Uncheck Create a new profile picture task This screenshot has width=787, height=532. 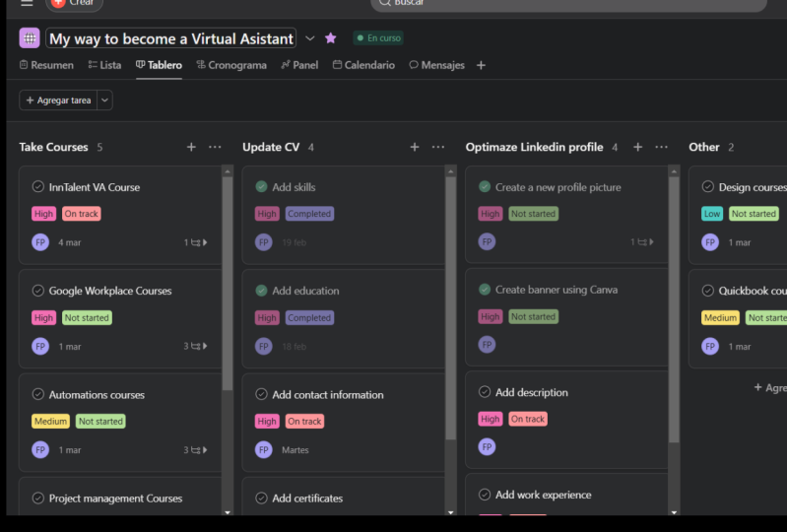click(485, 187)
